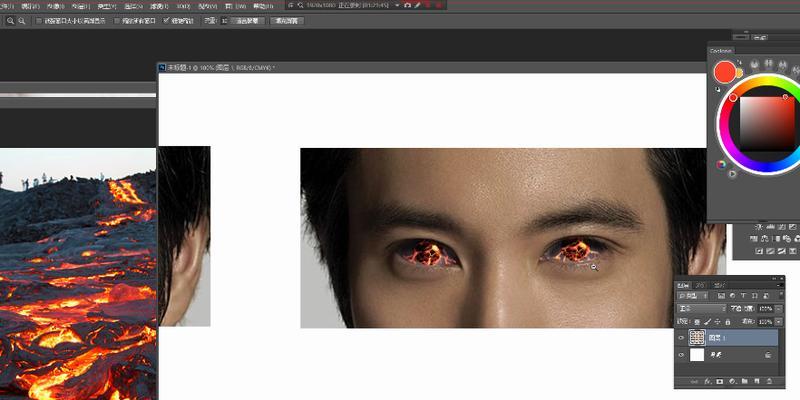Hide the background layer with its eye icon
The width and height of the screenshot is (800, 400).
point(681,355)
